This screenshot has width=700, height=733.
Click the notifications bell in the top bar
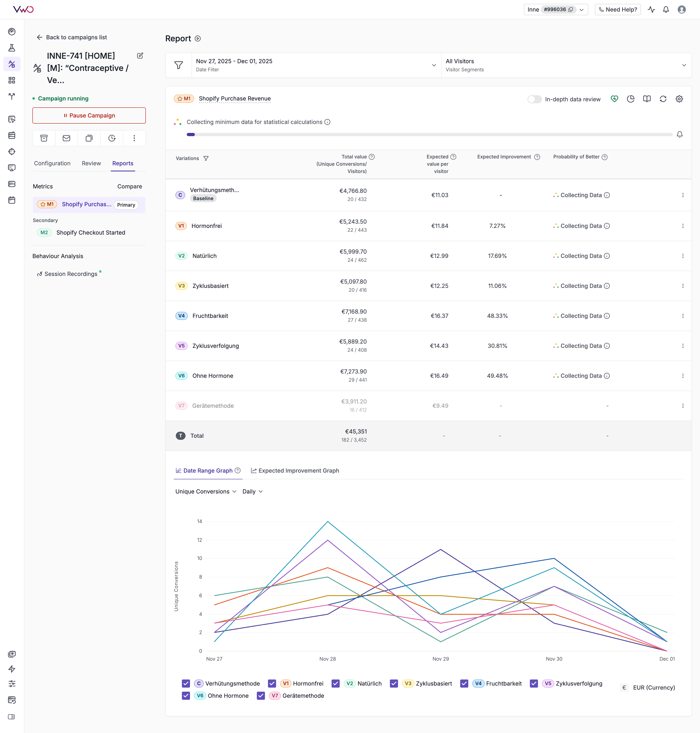666,10
